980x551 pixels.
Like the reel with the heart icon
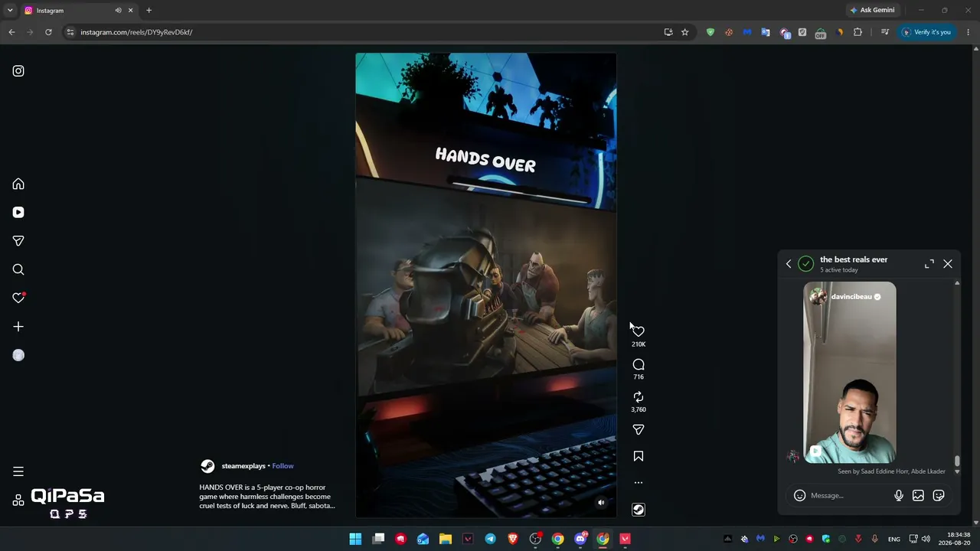point(639,331)
